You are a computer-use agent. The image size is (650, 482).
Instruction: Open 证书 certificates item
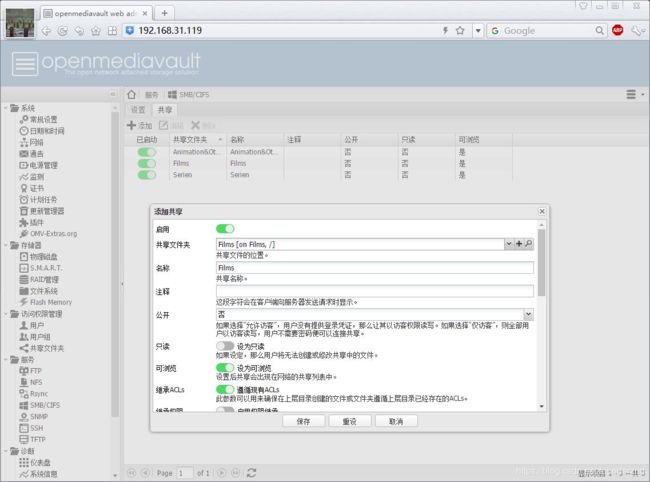coord(32,188)
